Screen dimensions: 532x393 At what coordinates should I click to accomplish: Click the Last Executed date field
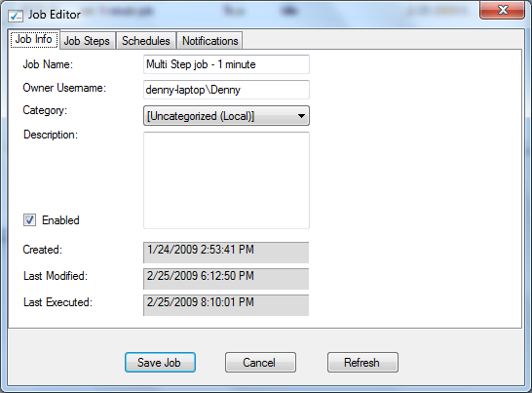(226, 305)
